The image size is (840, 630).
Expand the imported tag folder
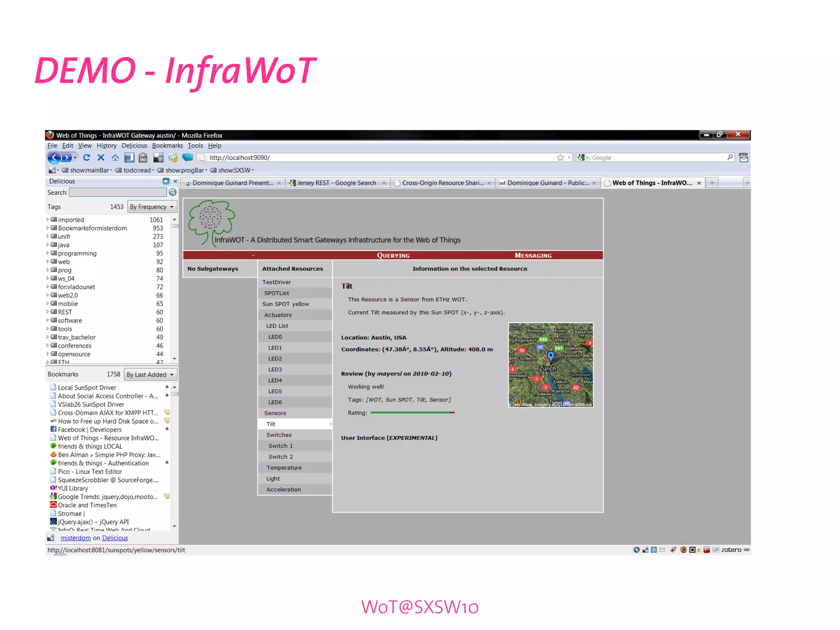(48, 219)
